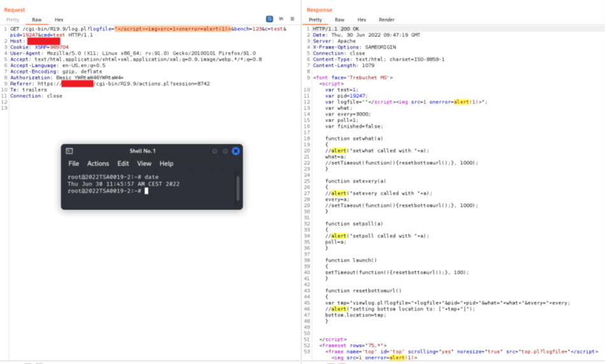The height and width of the screenshot is (364, 605).
Task: Click the 'Content-Length: 1079' response header
Action: click(343, 66)
